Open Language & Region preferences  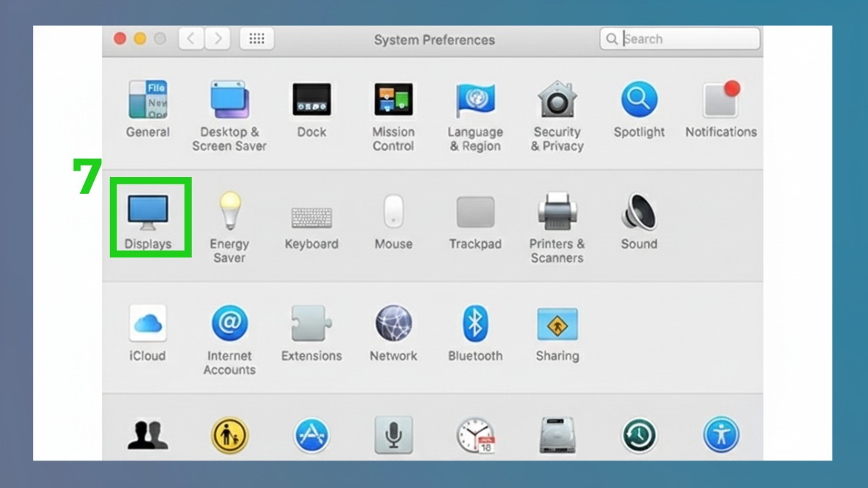pyautogui.click(x=475, y=99)
